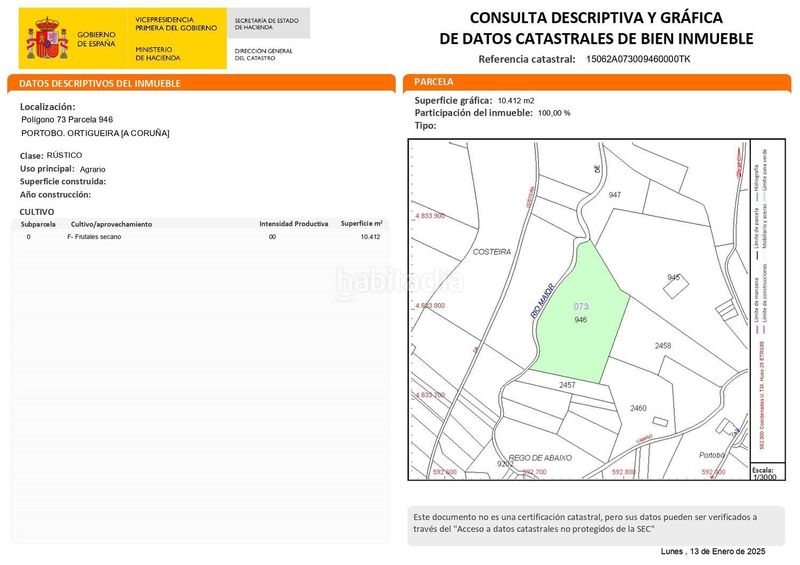Click the 'F- Frutales secano' crop cell

point(94,237)
